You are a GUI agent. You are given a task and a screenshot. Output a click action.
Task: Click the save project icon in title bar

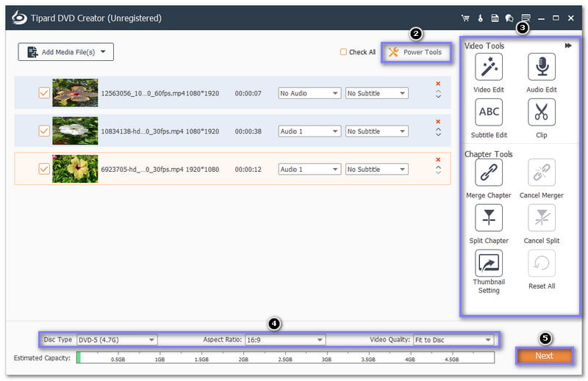coord(495,18)
